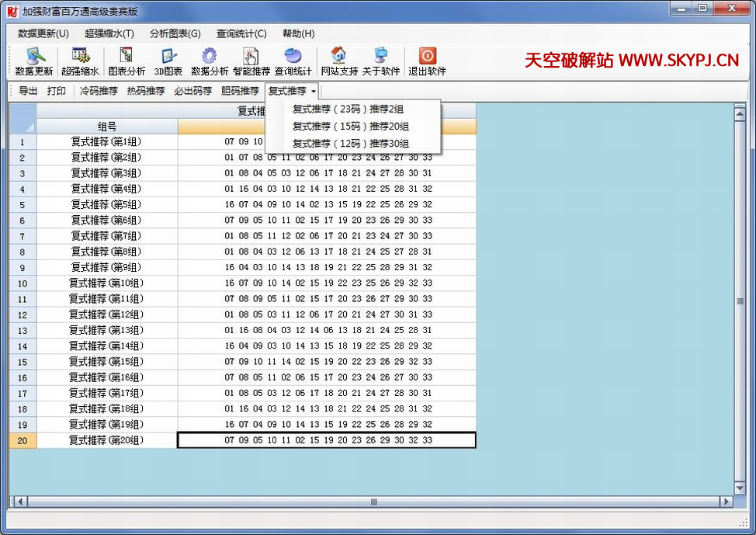Select the 图表分析 toolbar icon
Image resolution: width=756 pixels, height=535 pixels.
click(x=126, y=56)
